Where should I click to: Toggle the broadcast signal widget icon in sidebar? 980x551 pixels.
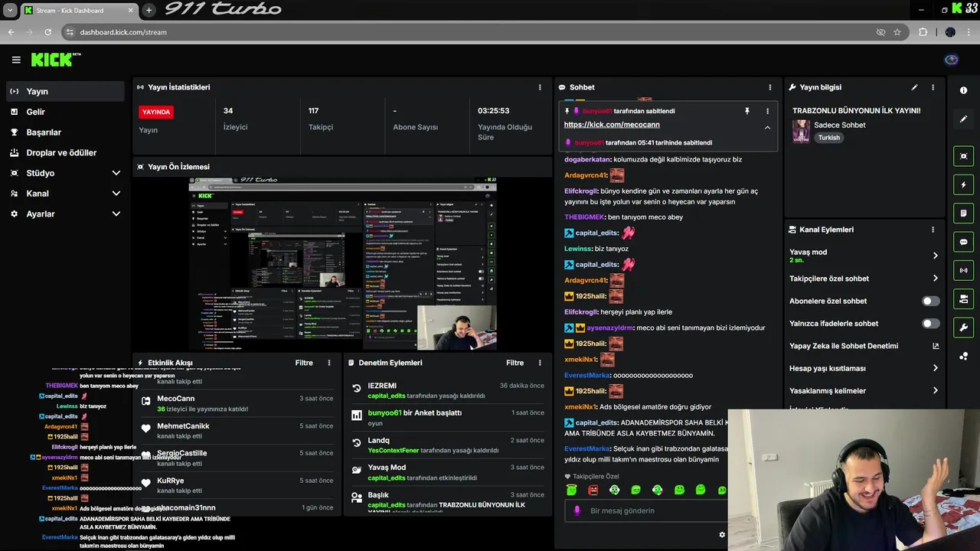tap(963, 270)
